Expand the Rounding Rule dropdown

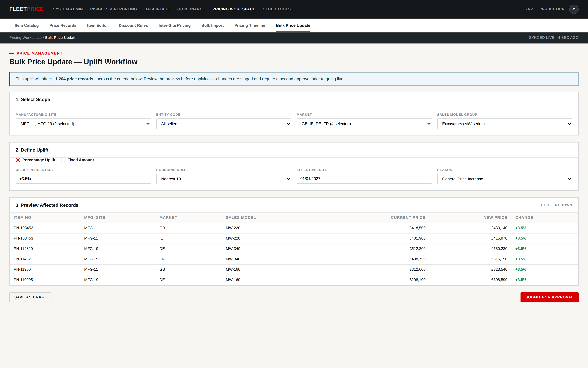[224, 179]
